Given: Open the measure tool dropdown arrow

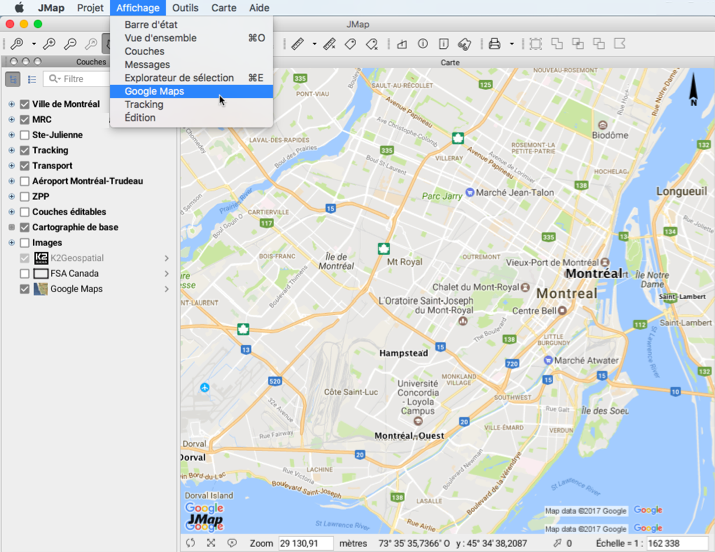Looking at the screenshot, I should 314,44.
